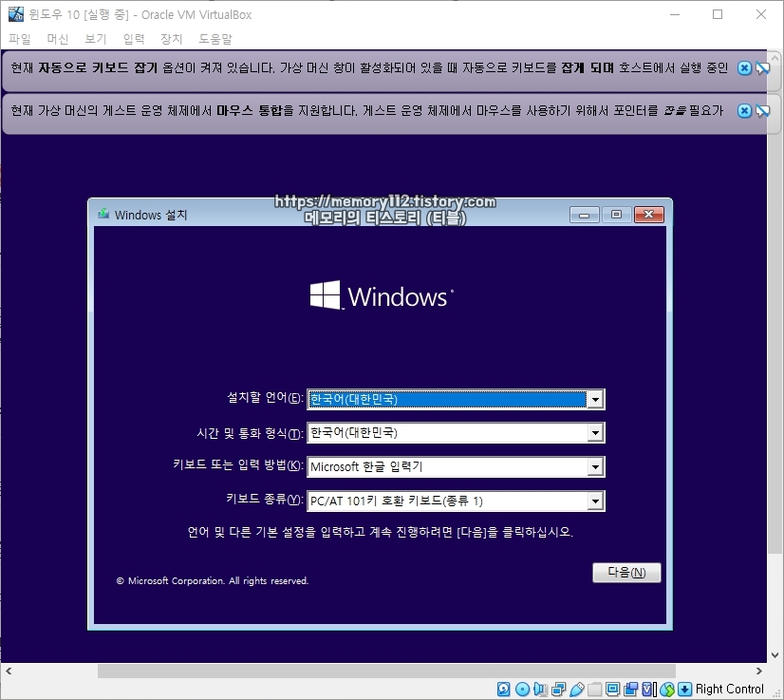Open the 머신 menu
This screenshot has height=700, width=784.
58,39
